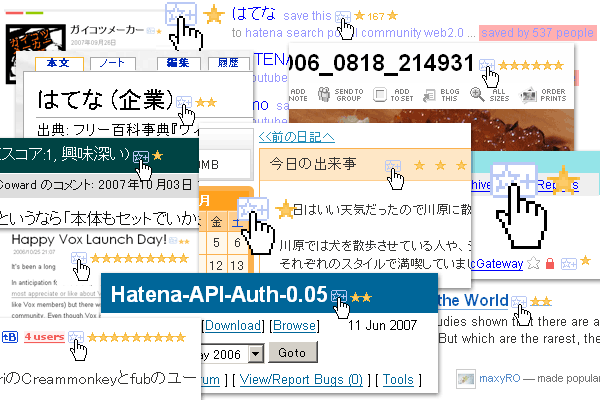Image resolution: width=600 pixels, height=400 pixels.
Task: Click add-star button in the cGateway row
Action: click(568, 263)
